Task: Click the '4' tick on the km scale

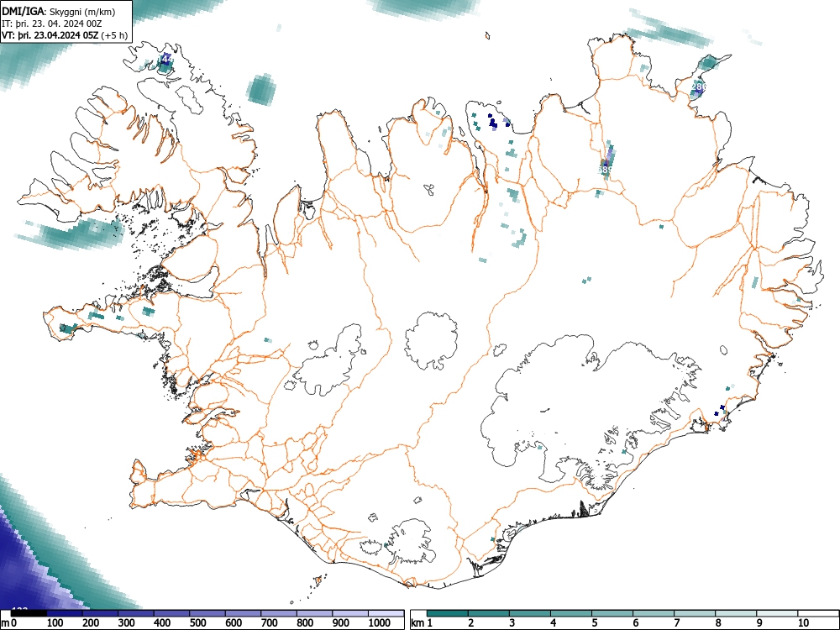Action: click(554, 623)
